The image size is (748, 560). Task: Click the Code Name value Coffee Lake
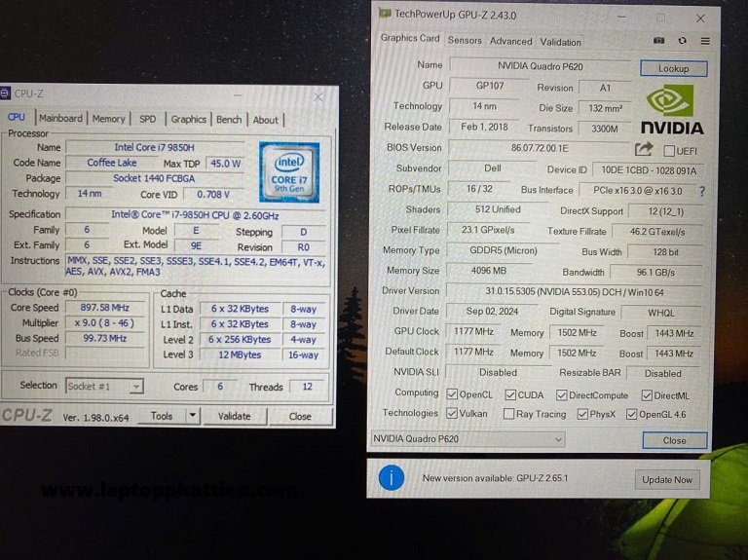[112, 163]
